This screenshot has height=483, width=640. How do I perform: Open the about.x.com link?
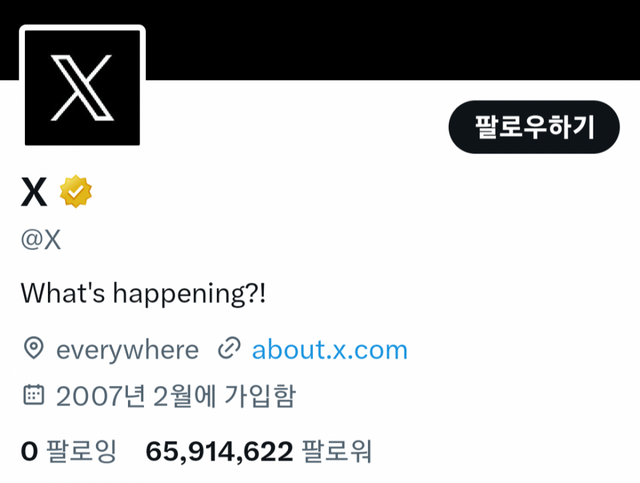330,350
